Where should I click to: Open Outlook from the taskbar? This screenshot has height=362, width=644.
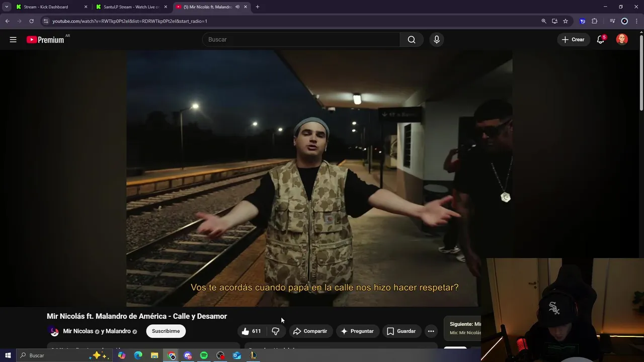click(237, 355)
